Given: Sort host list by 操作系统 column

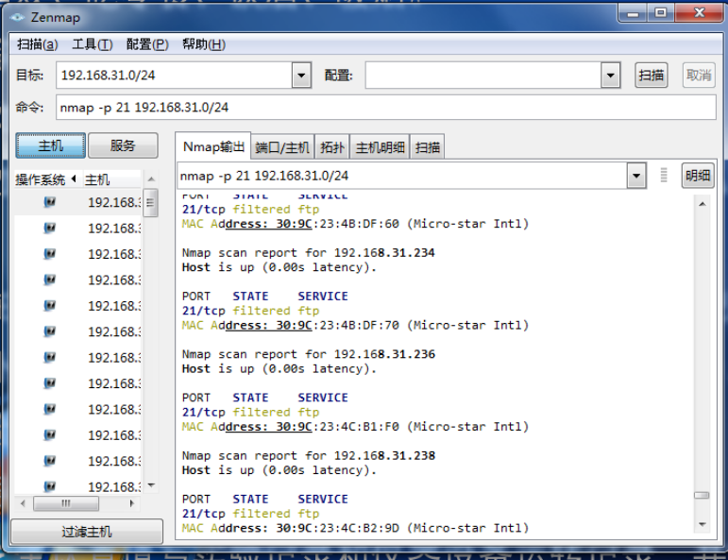Looking at the screenshot, I should click(40, 179).
